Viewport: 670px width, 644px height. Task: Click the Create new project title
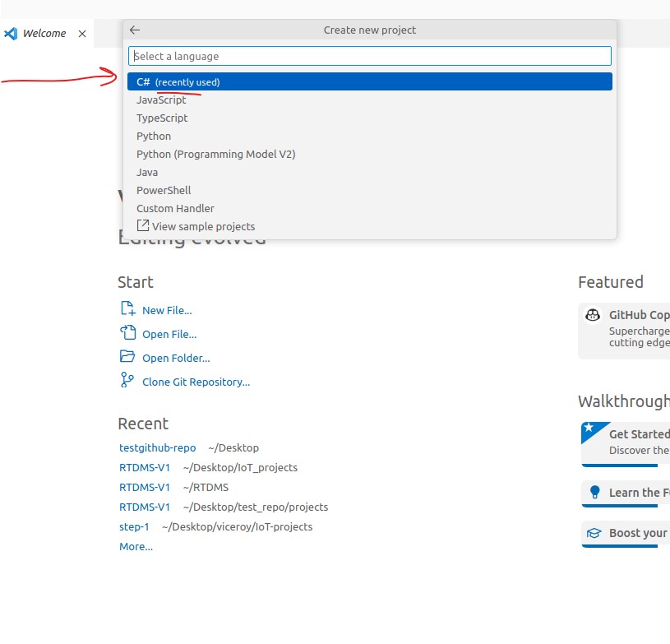click(370, 30)
